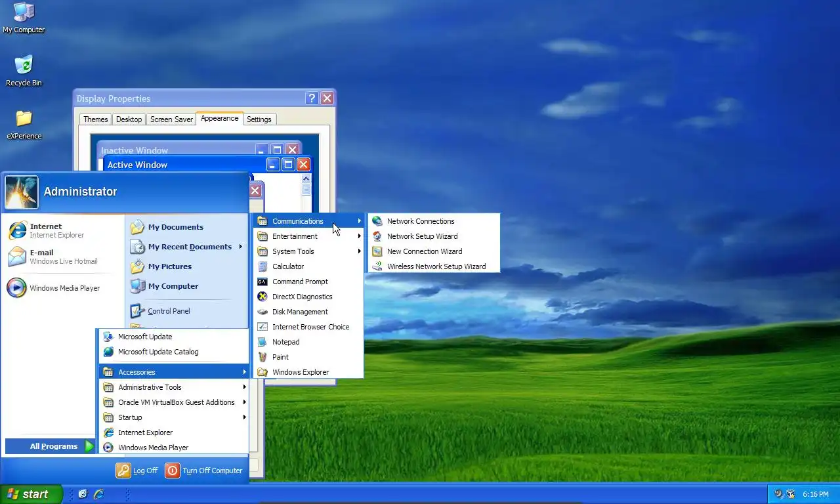Click the clock showing 6:16 PM
This screenshot has width=840, height=504.
coord(816,494)
